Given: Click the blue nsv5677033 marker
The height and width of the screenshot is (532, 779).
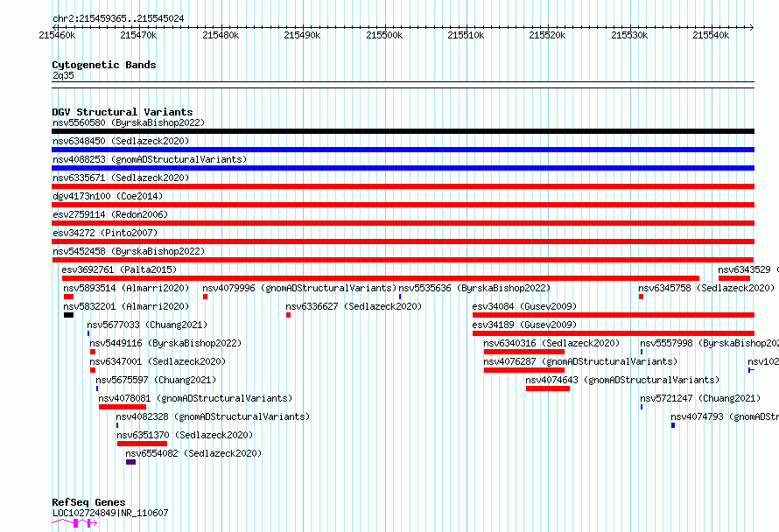Looking at the screenshot, I should 88,333.
